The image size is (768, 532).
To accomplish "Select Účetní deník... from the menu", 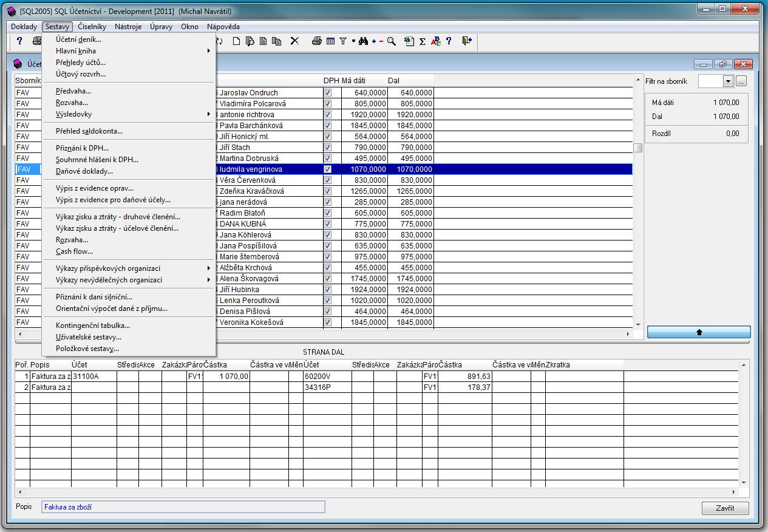I will [129, 39].
